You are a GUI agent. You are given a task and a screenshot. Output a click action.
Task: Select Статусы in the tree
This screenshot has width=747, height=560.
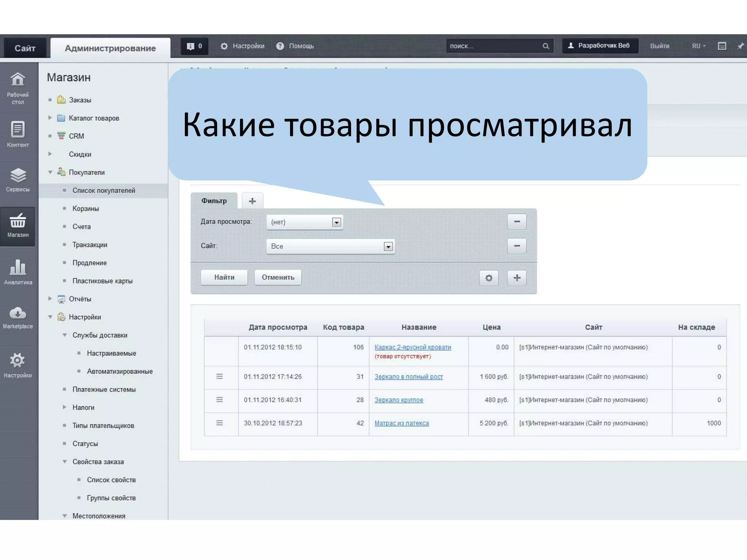tap(85, 444)
